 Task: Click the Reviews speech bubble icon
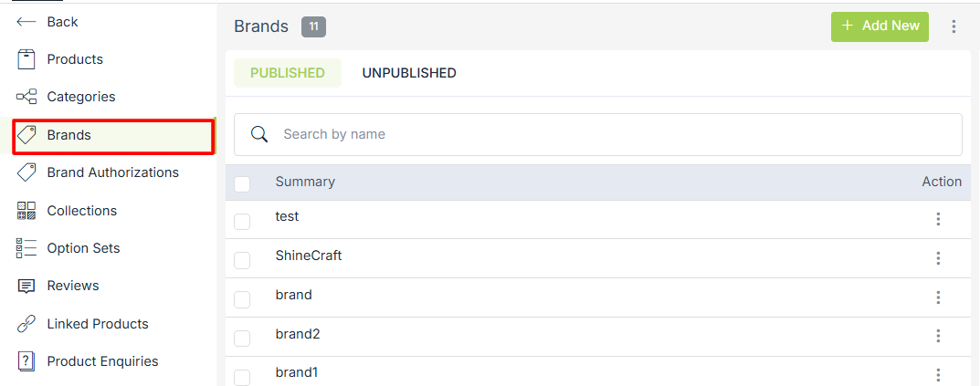coord(26,286)
